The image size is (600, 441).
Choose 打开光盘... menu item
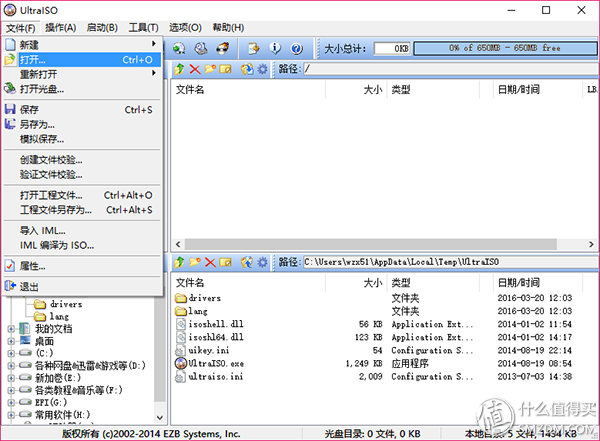(x=82, y=89)
